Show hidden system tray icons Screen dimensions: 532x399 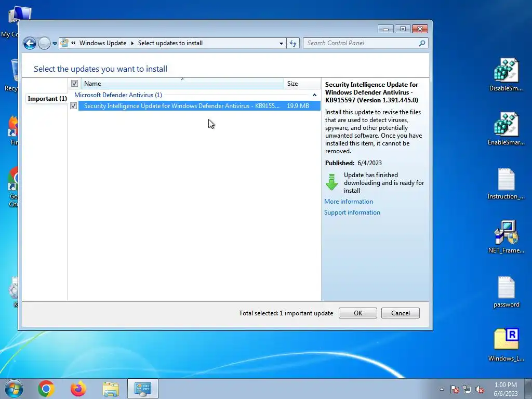click(x=442, y=389)
